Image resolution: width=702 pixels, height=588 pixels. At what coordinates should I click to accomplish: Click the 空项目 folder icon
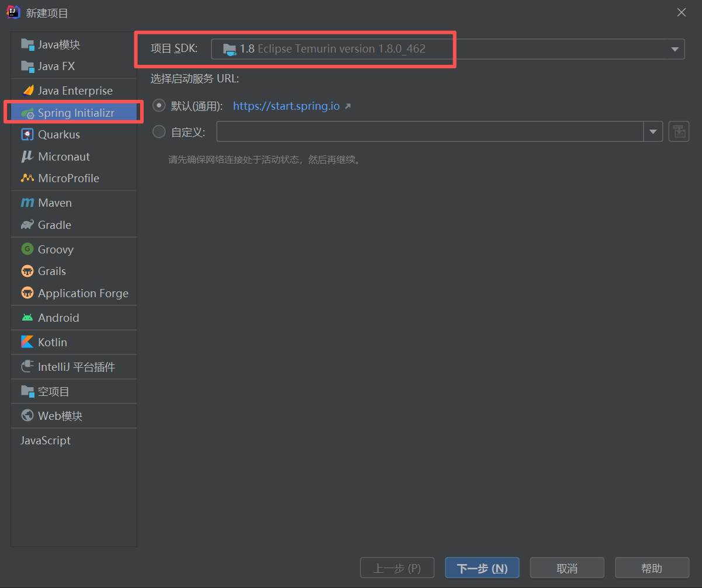(27, 391)
